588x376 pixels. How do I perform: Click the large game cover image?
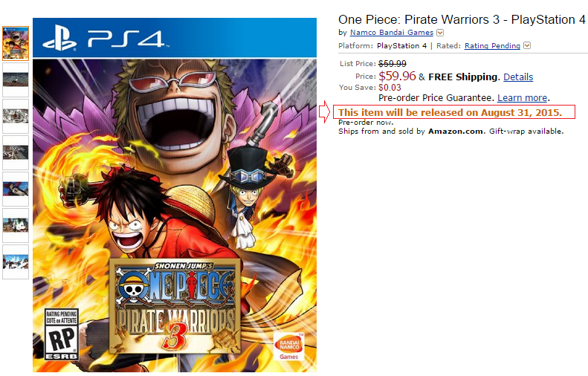[175, 195]
